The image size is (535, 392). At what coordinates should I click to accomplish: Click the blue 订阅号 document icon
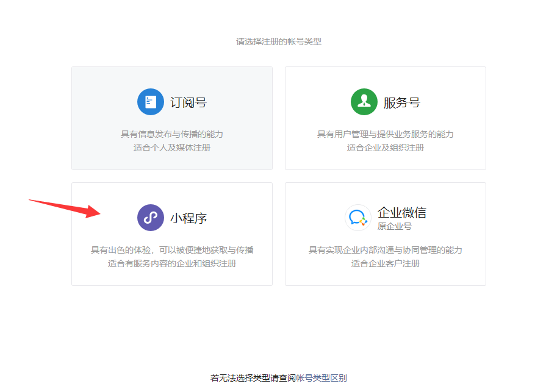point(151,102)
